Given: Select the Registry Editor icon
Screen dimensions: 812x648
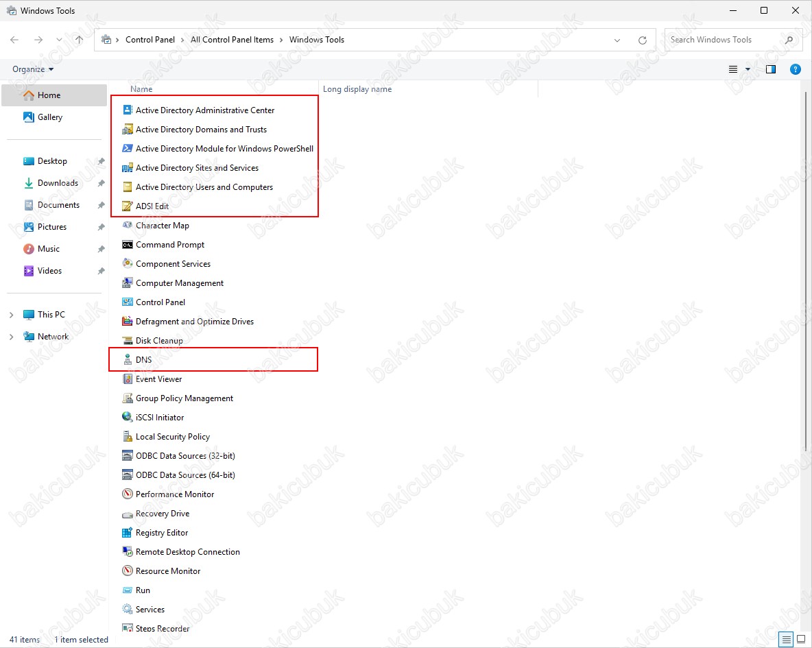Looking at the screenshot, I should coord(128,533).
